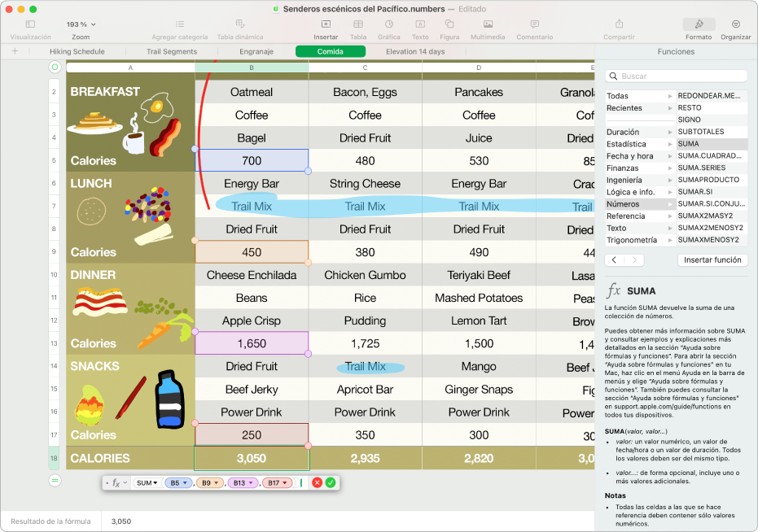Add a new sheet with the plus icon
Viewport: 758px width, 532px height.
click(15, 51)
